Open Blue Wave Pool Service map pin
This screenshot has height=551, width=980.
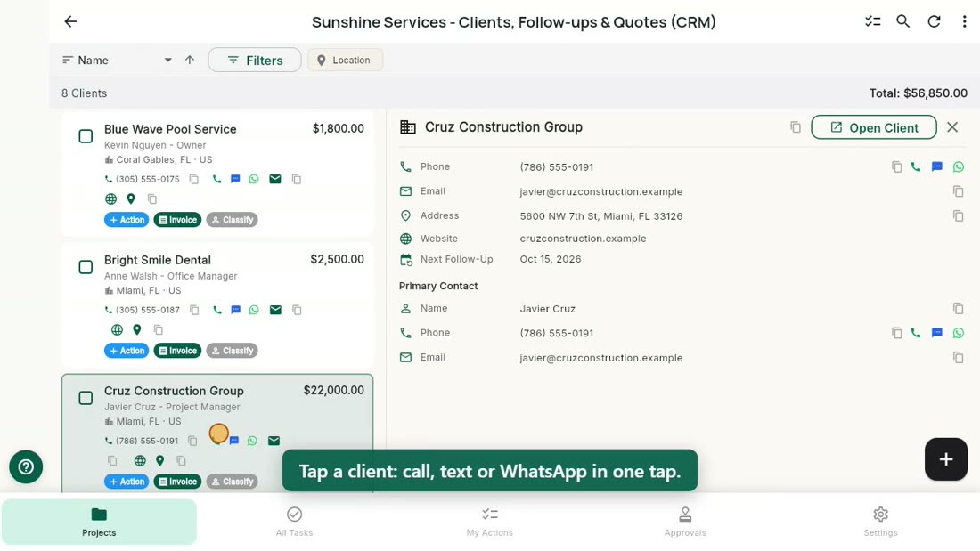coord(131,199)
